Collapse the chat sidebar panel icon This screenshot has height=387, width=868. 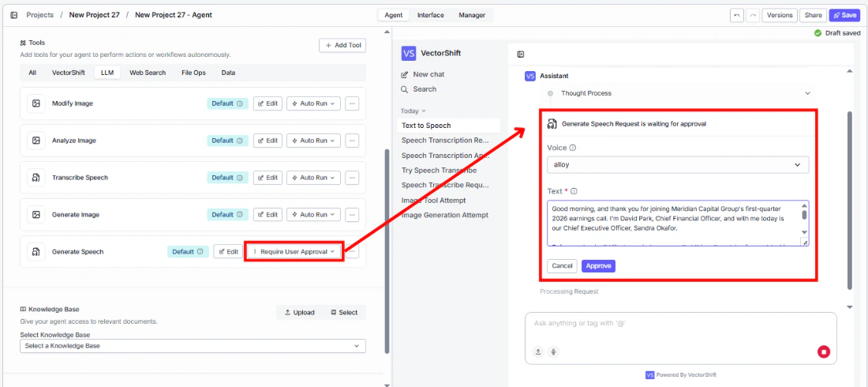click(521, 54)
